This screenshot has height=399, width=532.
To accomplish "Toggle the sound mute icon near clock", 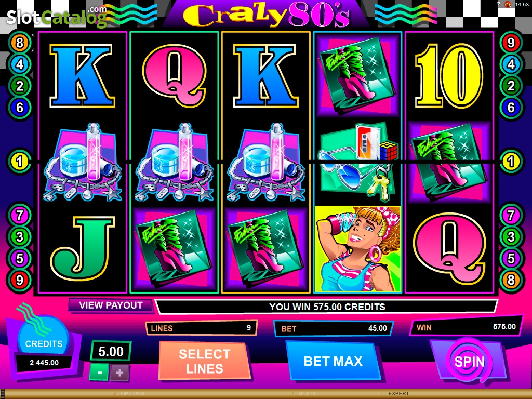I will point(508,4).
